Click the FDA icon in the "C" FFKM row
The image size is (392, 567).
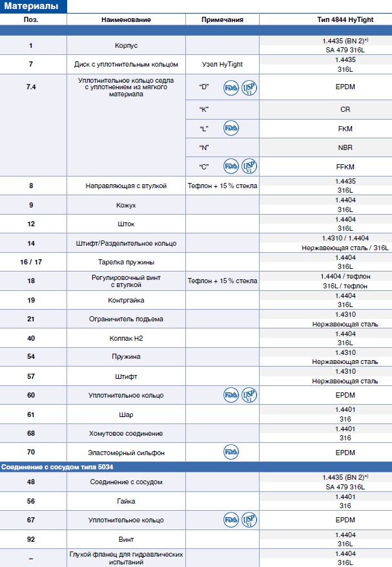pyautogui.click(x=231, y=166)
